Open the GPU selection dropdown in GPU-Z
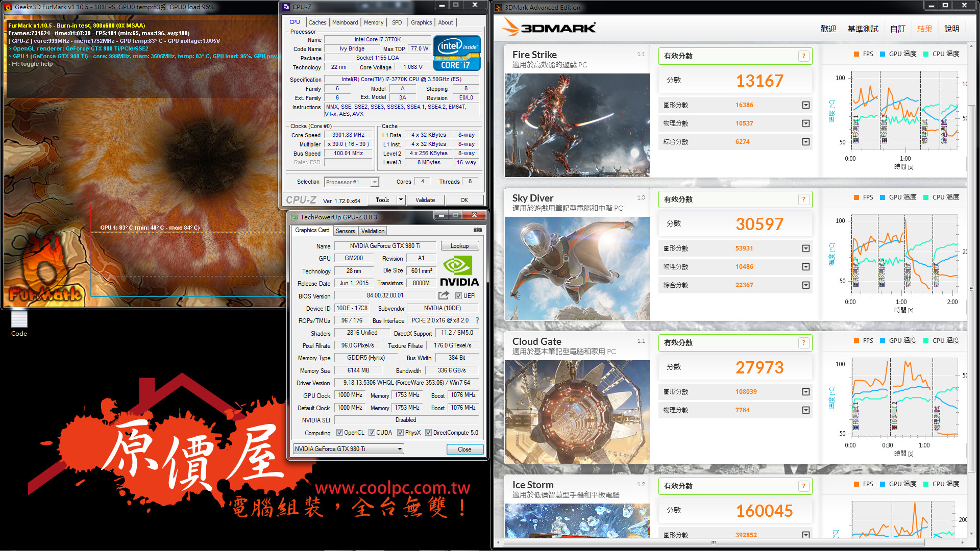Image resolution: width=980 pixels, height=551 pixels. (348, 449)
